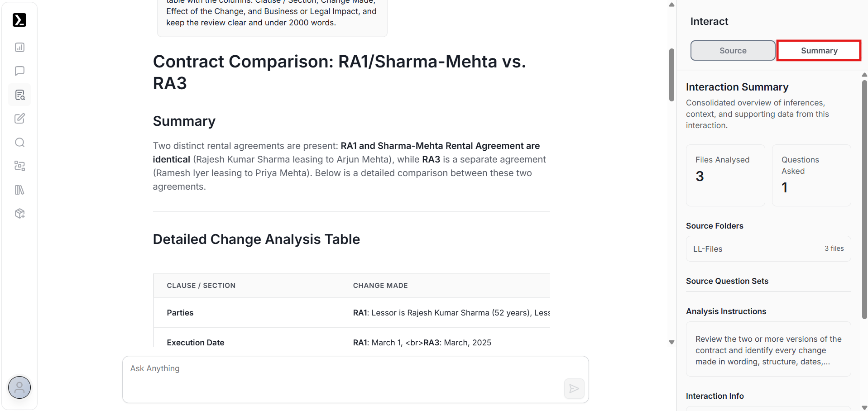
Task: Switch to the Source tab
Action: [733, 51]
